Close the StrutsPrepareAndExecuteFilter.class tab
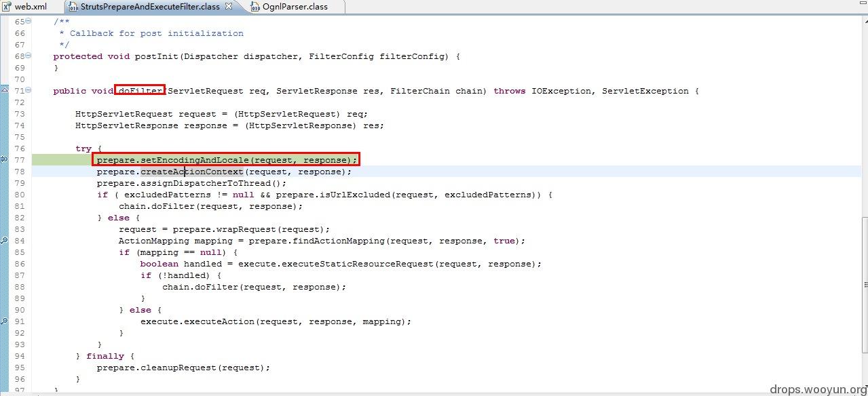868x396 pixels. 229,6
